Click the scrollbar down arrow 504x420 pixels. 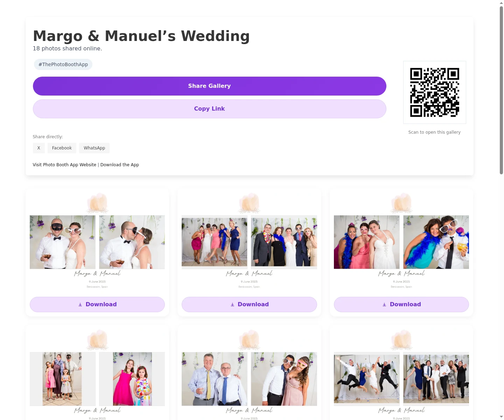click(x=501, y=417)
